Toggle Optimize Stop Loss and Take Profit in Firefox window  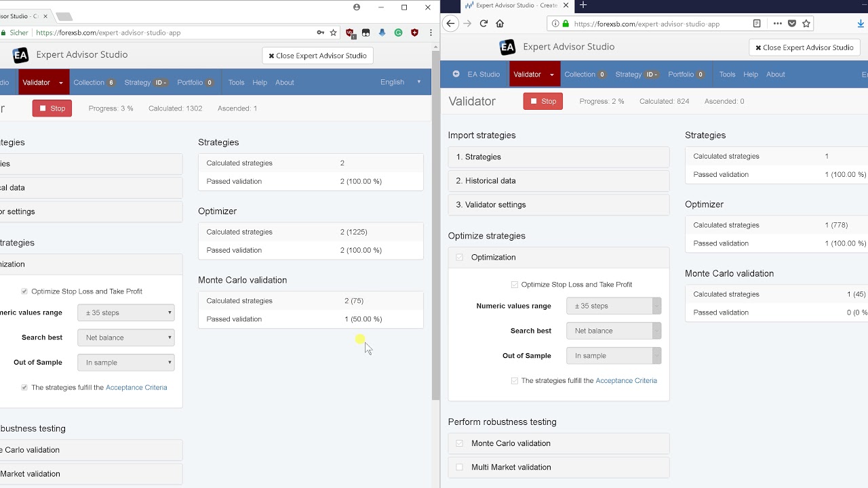tap(515, 285)
